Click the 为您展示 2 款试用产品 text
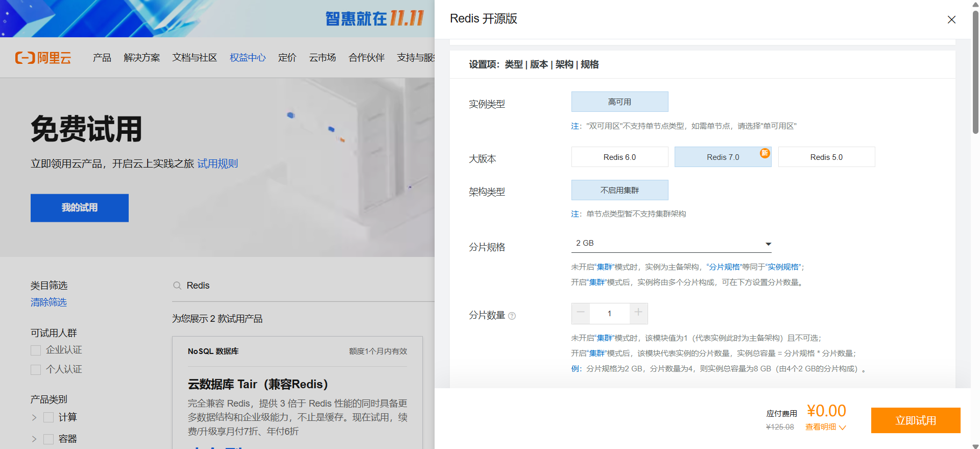The height and width of the screenshot is (449, 980). (218, 319)
